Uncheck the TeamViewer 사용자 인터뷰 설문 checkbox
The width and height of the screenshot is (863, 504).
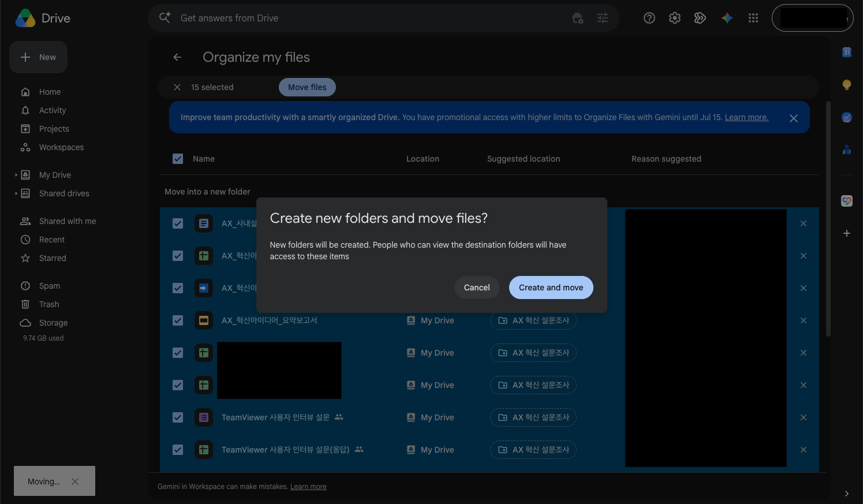pos(178,417)
